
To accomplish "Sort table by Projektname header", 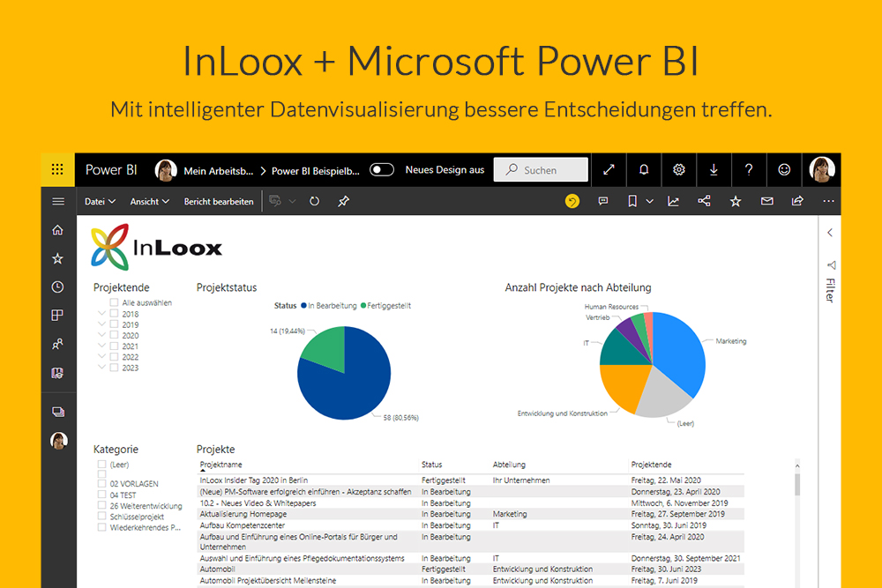I will [221, 465].
